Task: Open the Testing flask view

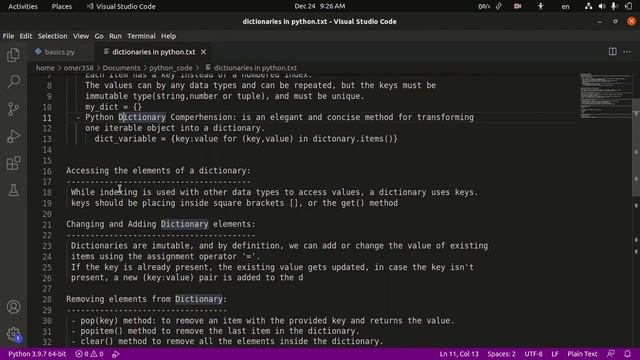Action: click(13, 190)
